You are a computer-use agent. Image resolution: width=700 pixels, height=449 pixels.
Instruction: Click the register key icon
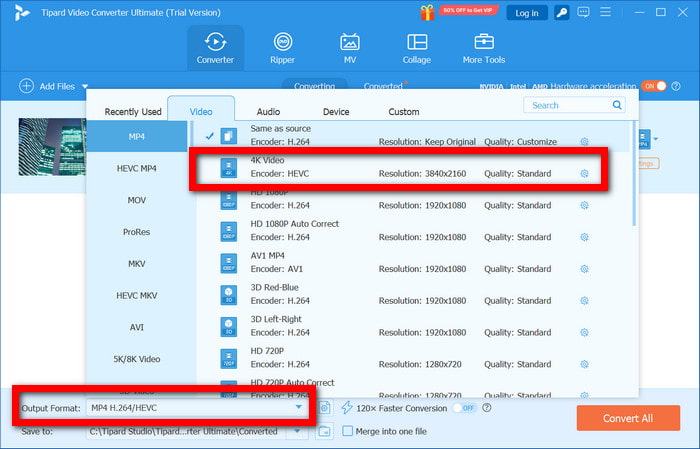(561, 13)
